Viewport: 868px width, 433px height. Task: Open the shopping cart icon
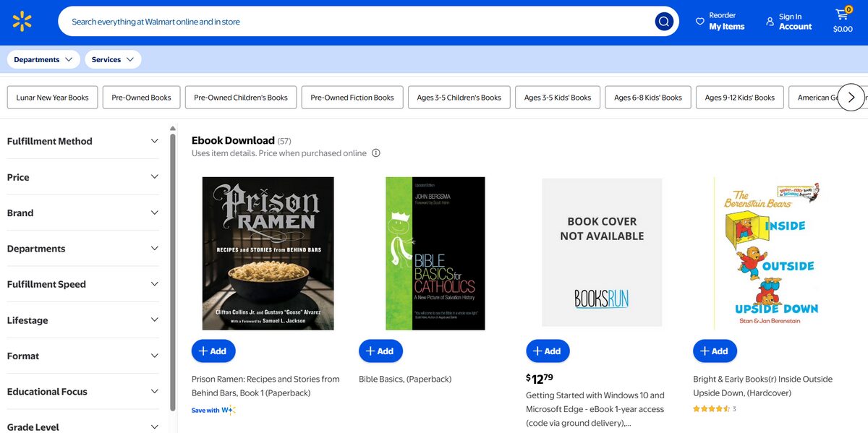pyautogui.click(x=842, y=14)
